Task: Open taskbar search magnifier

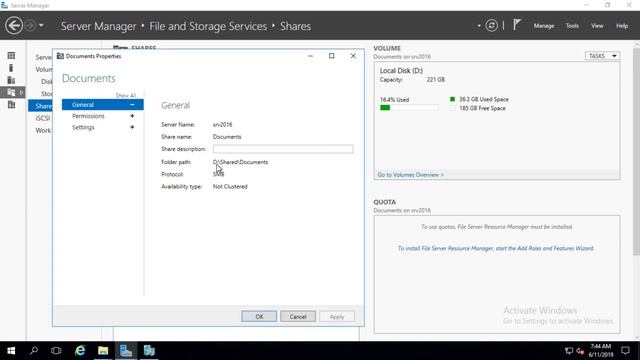Action: (34, 351)
